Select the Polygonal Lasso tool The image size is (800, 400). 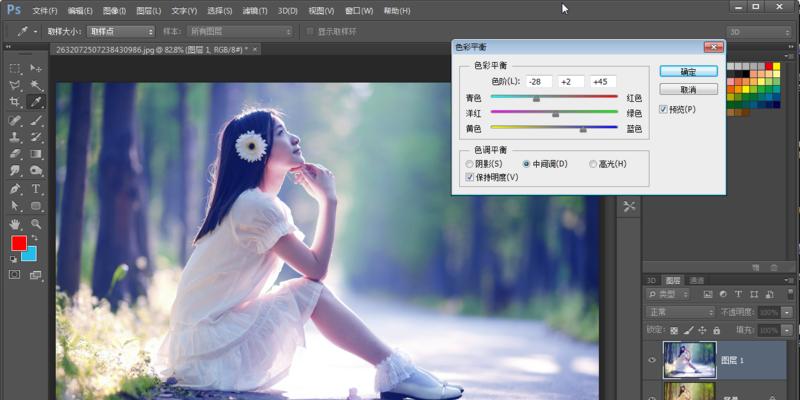15,85
